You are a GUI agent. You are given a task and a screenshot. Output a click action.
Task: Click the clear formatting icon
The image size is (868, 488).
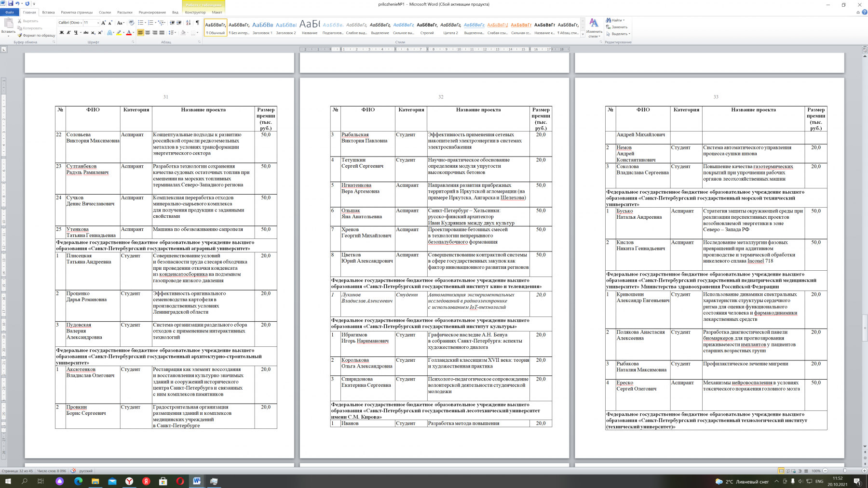[131, 23]
